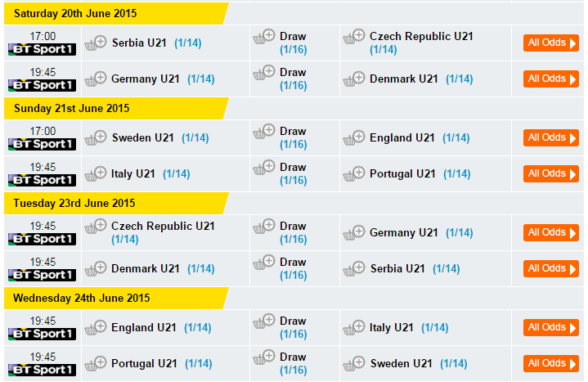
Task: Open All Odds for Denmark vs Serbia
Action: 551,268
